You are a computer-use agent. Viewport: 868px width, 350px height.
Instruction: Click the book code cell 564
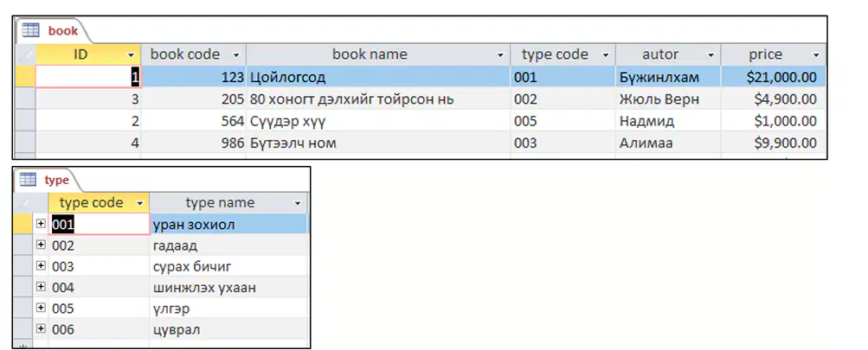pos(194,121)
